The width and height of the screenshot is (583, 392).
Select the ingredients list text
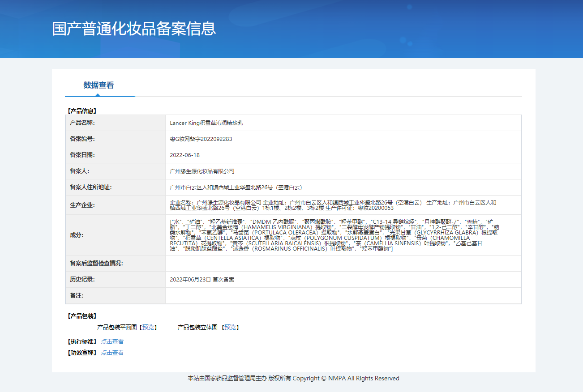(334, 235)
